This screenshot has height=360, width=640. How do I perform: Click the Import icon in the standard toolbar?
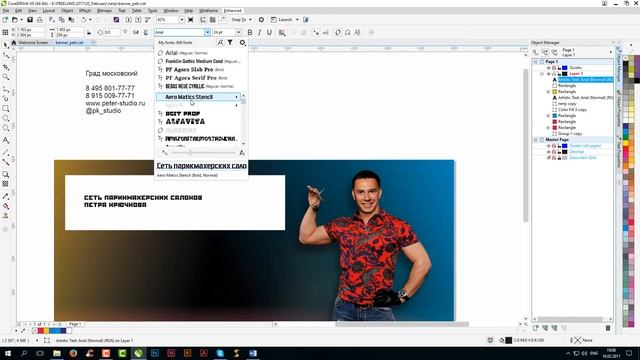[129, 20]
